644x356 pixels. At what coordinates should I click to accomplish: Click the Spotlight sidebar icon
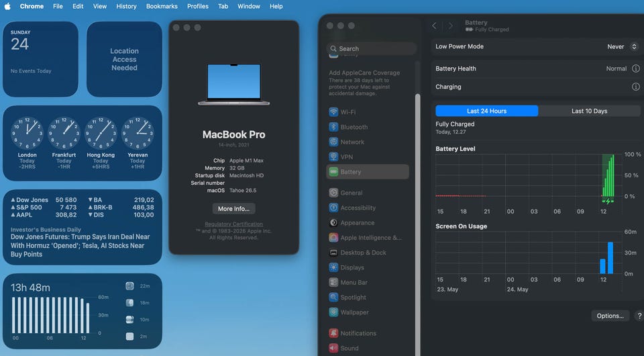[x=333, y=297]
